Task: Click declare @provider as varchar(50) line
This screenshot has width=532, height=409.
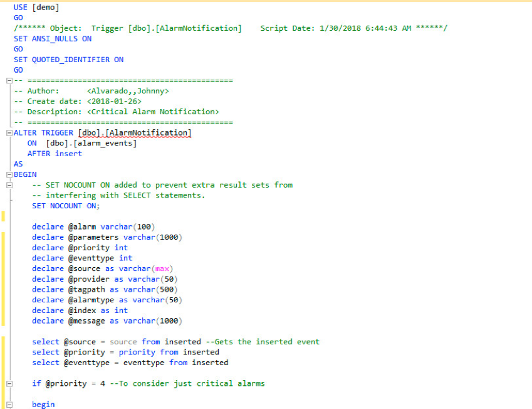Action: coord(105,279)
